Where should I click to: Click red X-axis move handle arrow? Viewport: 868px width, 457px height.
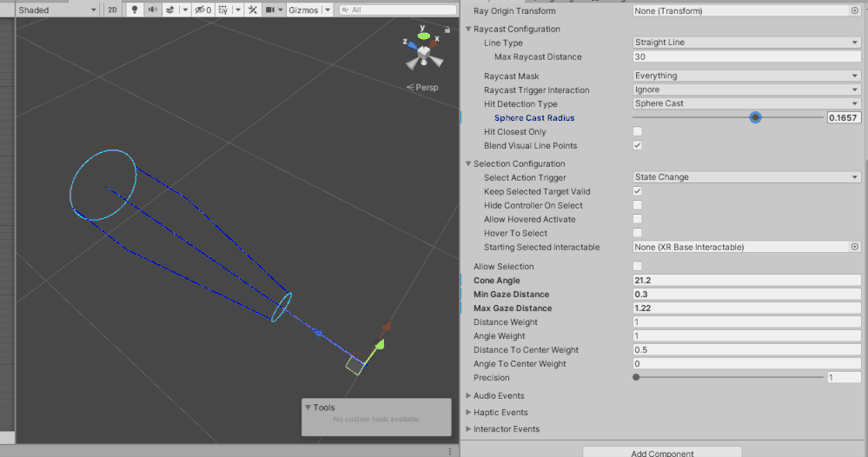(x=387, y=326)
